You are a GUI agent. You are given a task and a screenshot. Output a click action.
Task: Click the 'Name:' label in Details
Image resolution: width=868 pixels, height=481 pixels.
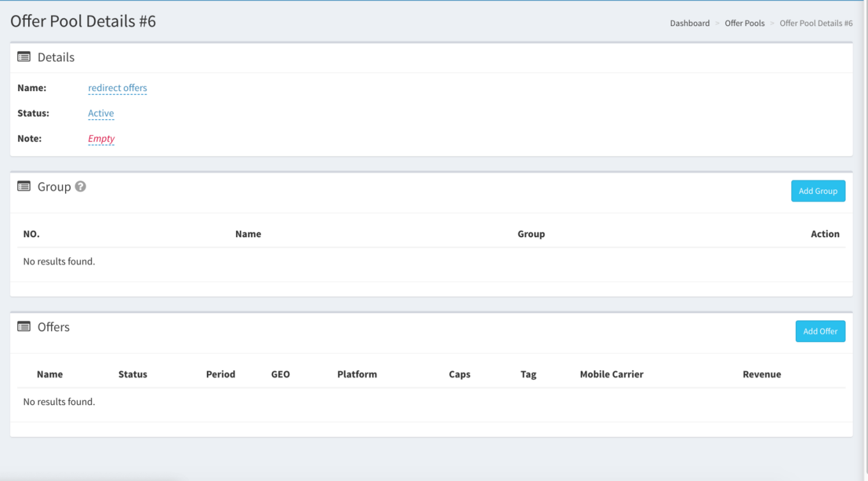tap(32, 88)
